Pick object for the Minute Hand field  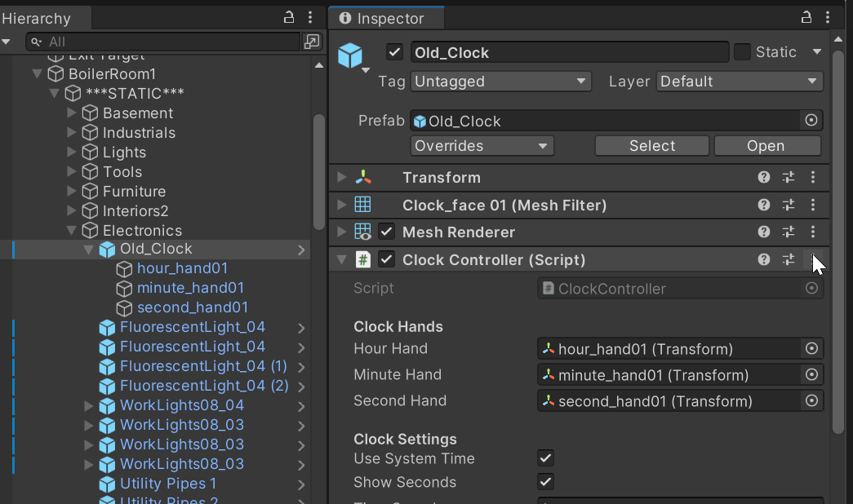tap(811, 374)
